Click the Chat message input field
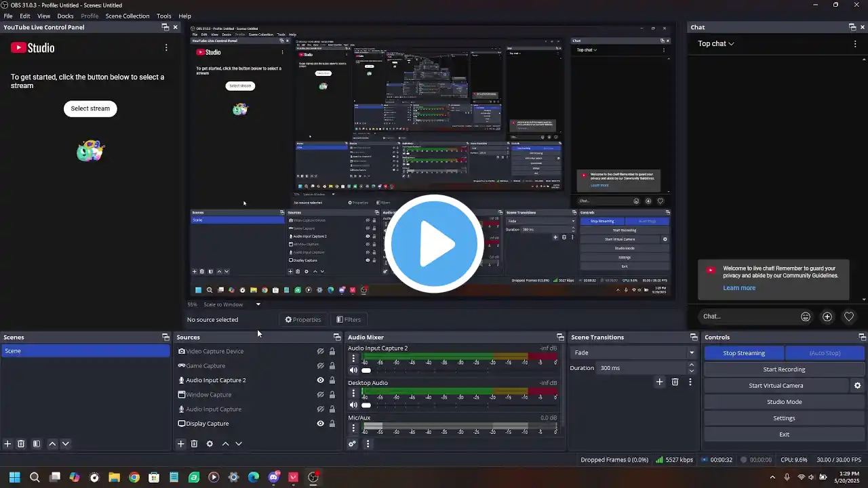 [x=749, y=317]
